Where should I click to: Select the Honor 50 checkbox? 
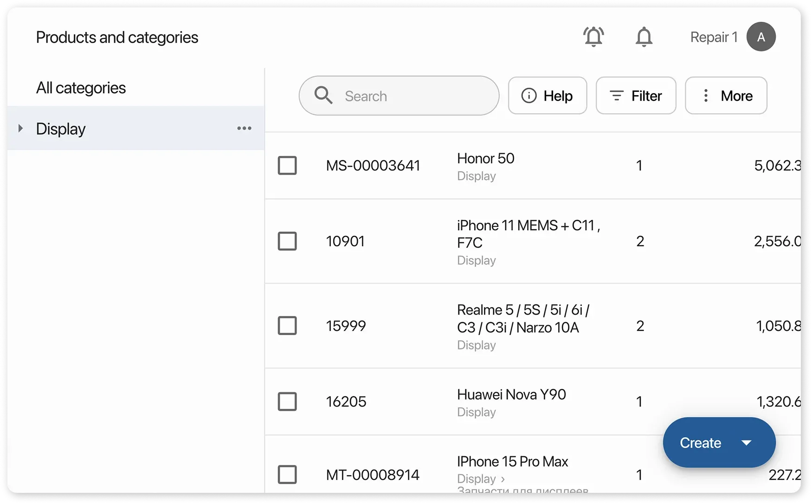coord(287,166)
